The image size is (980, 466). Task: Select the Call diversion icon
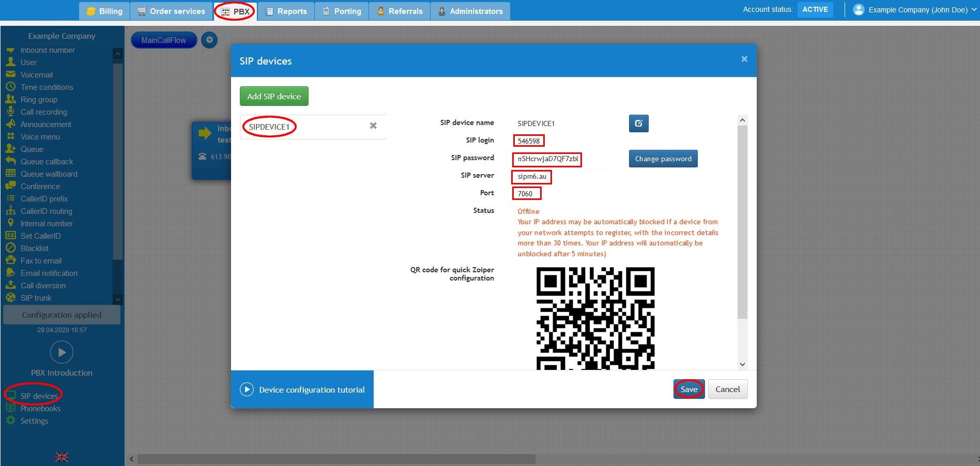click(x=10, y=285)
